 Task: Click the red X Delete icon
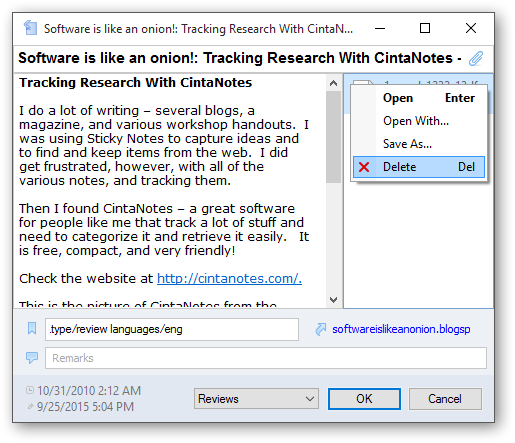pyautogui.click(x=364, y=167)
